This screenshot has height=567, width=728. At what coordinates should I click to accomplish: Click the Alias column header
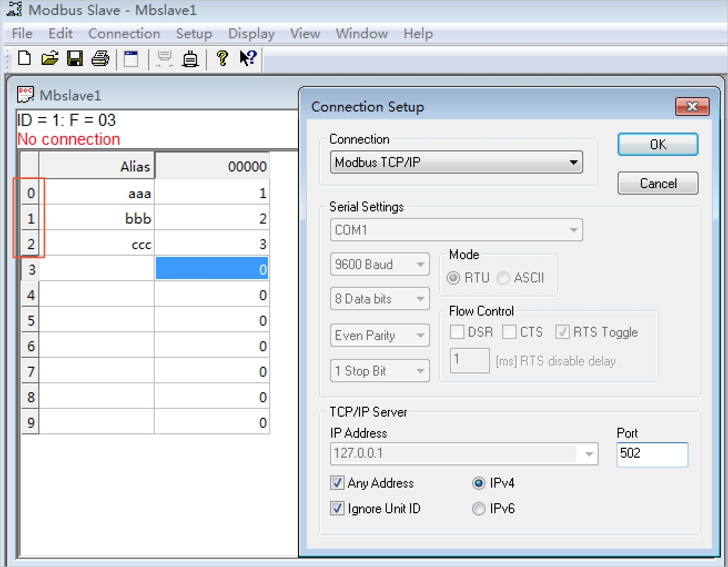(x=97, y=166)
